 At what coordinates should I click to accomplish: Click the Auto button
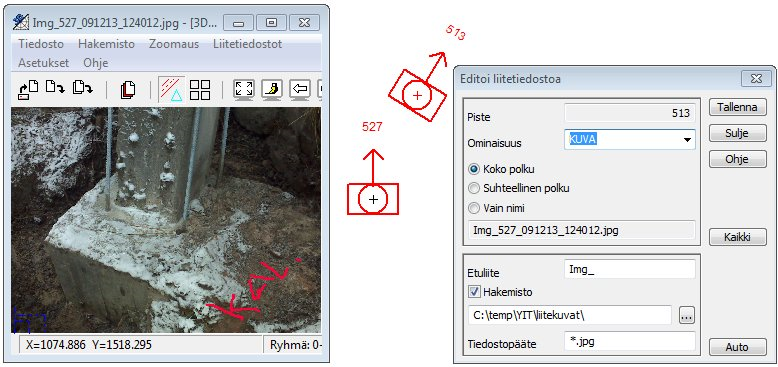pos(737,347)
